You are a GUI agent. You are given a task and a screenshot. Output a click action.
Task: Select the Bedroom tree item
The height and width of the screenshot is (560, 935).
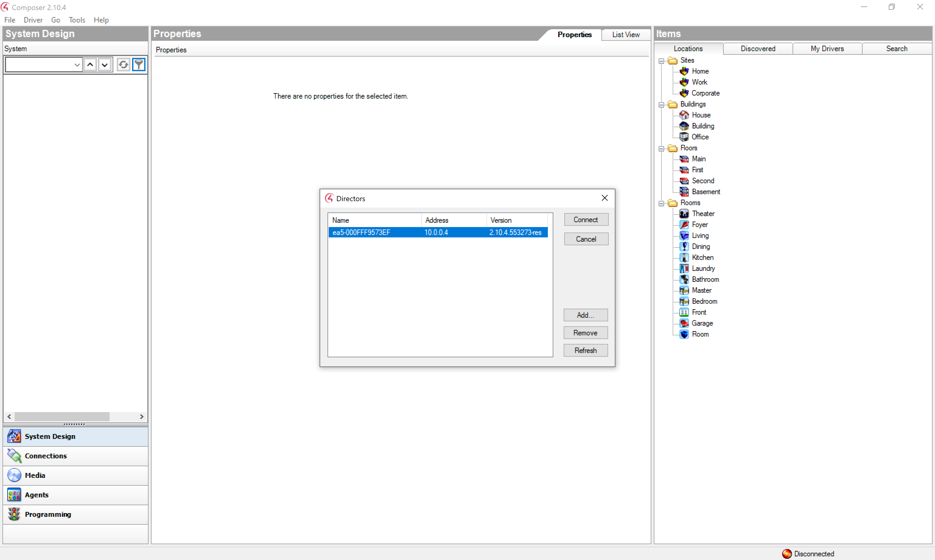tap(704, 301)
